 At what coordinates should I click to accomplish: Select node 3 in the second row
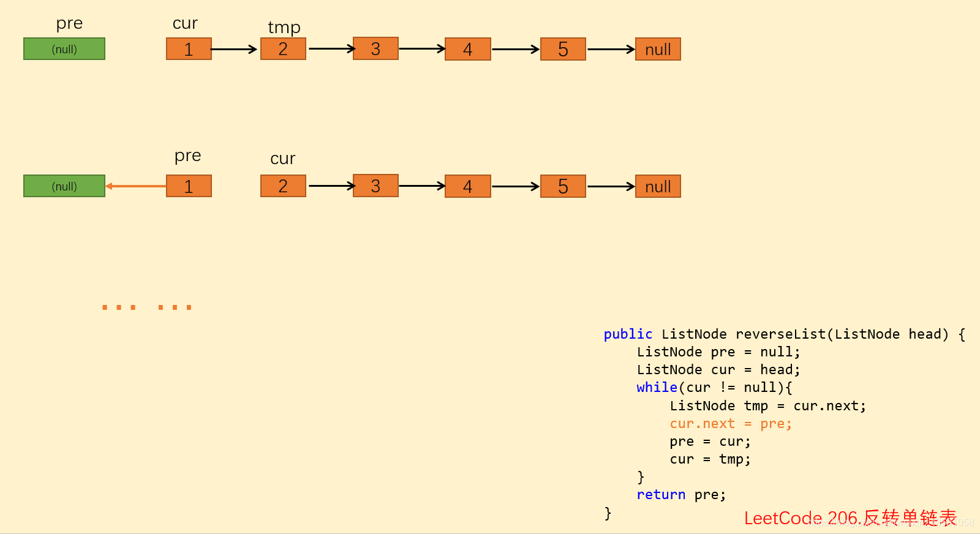(x=375, y=186)
